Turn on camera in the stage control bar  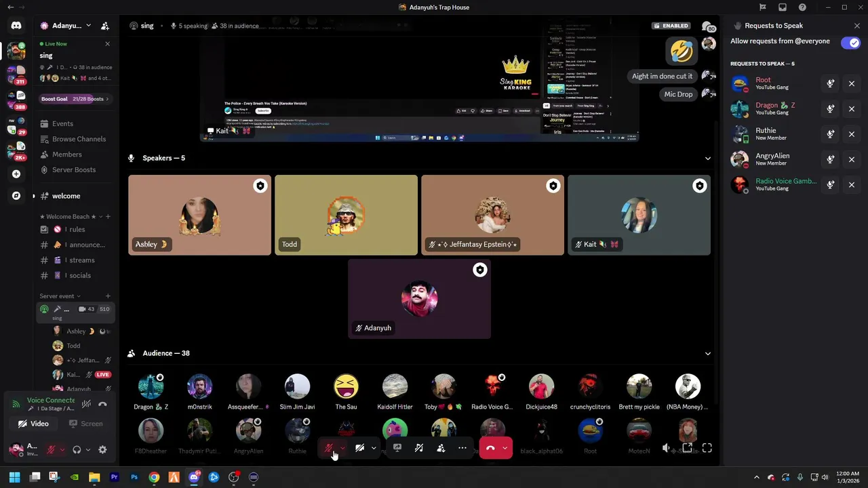coord(360,448)
